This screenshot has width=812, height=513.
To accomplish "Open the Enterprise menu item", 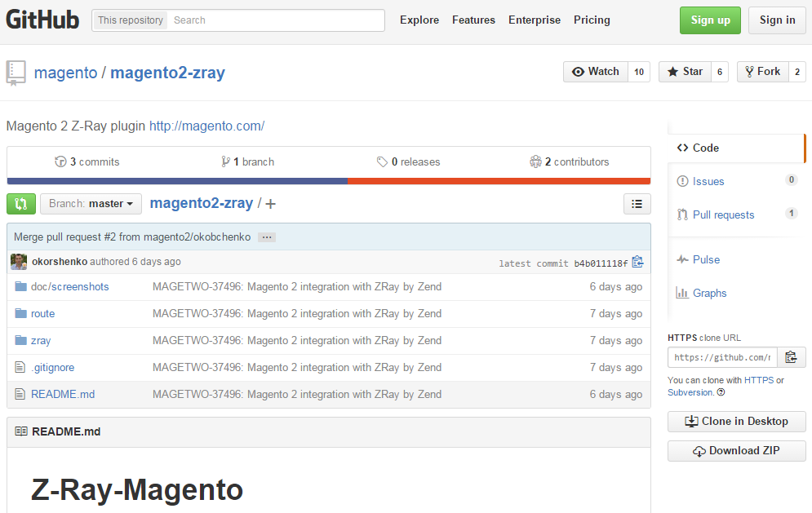I will 535,20.
